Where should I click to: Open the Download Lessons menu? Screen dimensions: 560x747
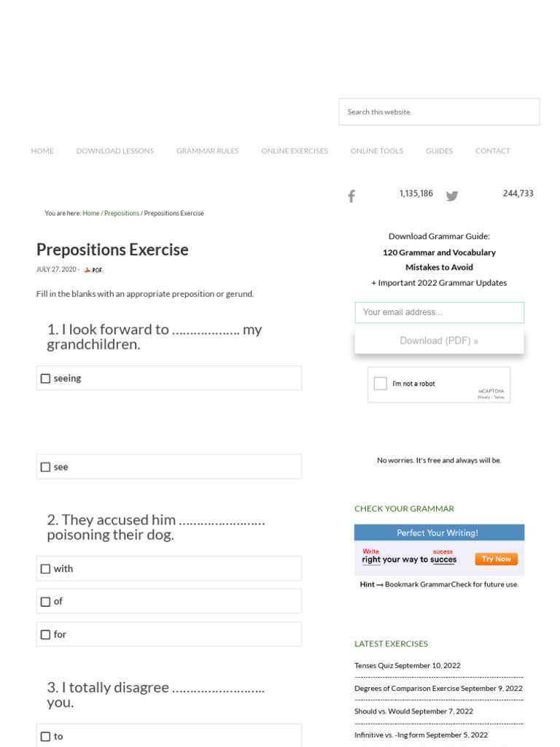point(115,151)
